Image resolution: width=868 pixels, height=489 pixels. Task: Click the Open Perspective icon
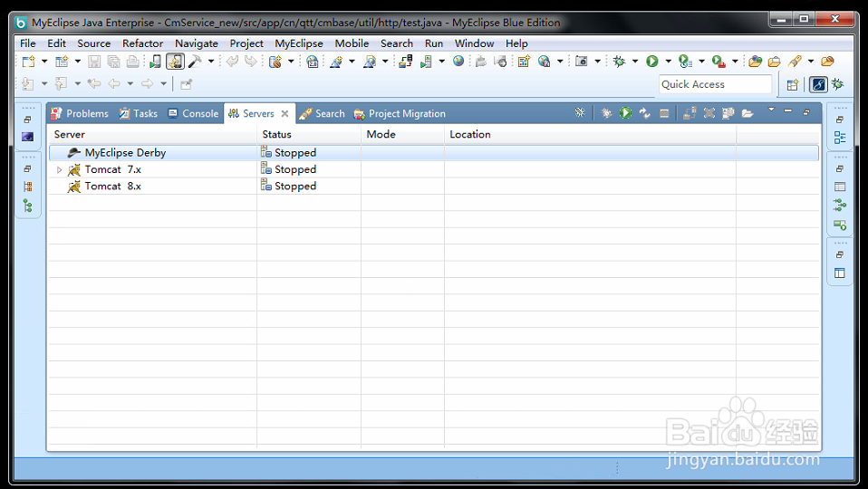coord(793,84)
